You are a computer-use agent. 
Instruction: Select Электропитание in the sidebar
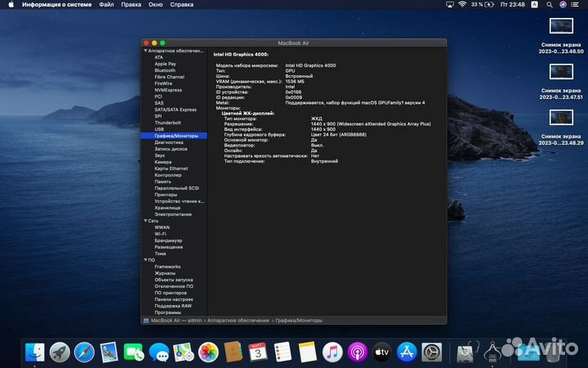[173, 214]
